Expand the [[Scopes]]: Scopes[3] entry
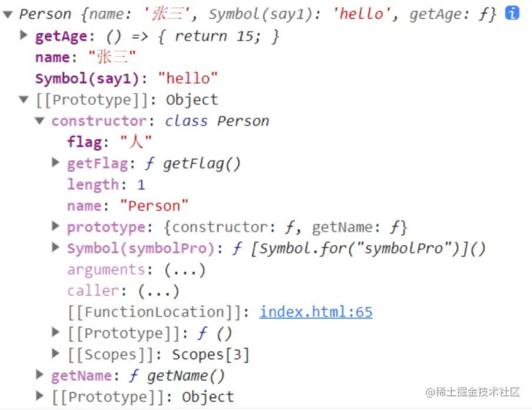Screen dimensions: 532x410 [55, 353]
